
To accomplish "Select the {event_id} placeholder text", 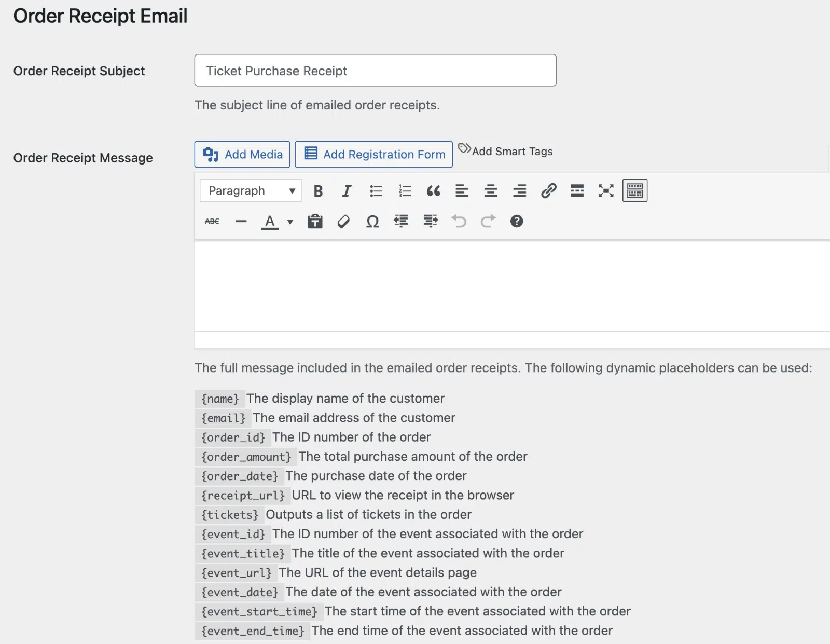I will click(x=233, y=534).
